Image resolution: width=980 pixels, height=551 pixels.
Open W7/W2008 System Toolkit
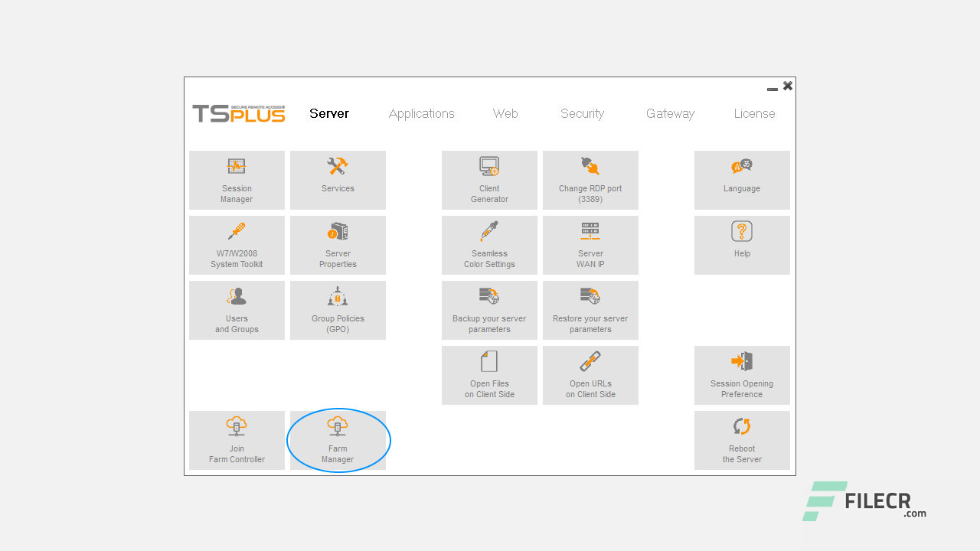point(237,245)
